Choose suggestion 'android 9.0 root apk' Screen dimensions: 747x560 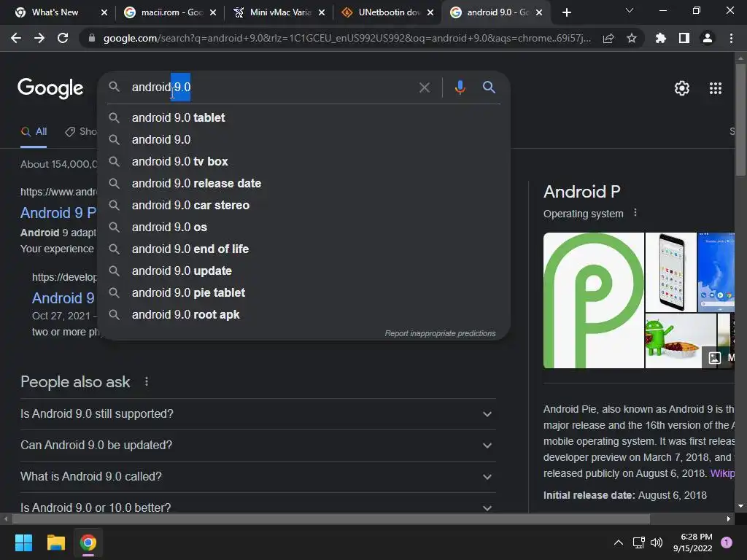pos(304,315)
